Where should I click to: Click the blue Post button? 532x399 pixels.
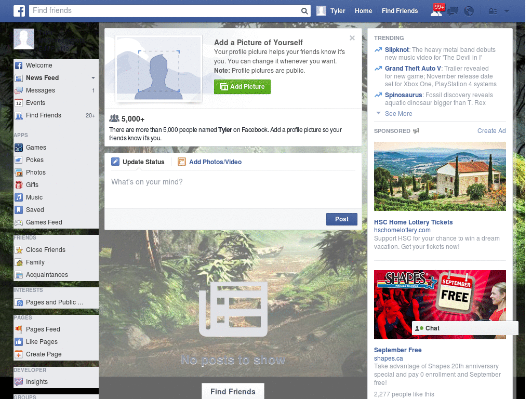[x=342, y=219]
